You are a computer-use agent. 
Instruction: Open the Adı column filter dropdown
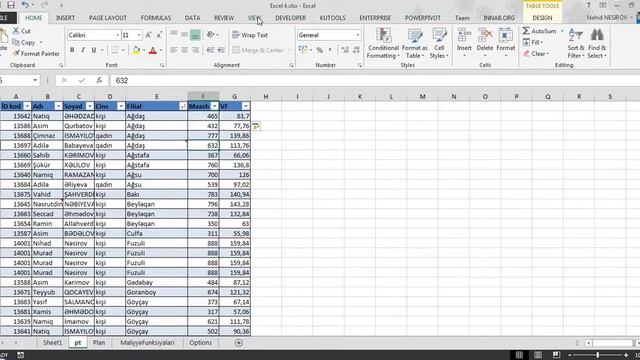(x=58, y=106)
